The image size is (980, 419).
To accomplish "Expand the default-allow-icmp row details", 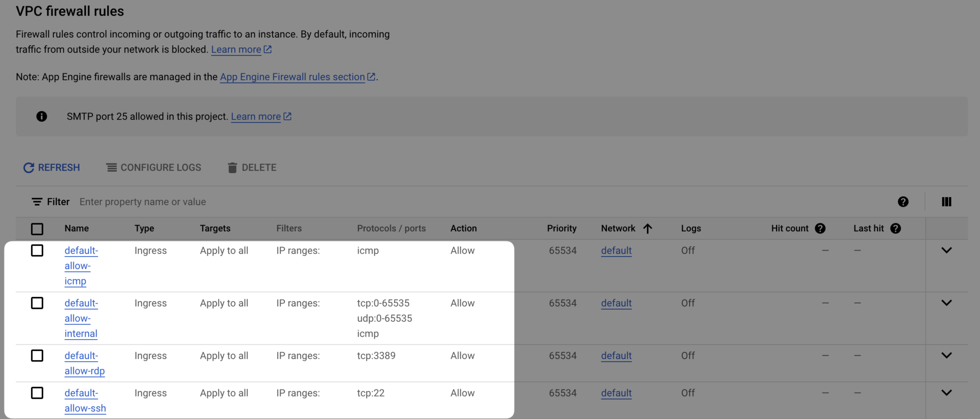I will [946, 250].
